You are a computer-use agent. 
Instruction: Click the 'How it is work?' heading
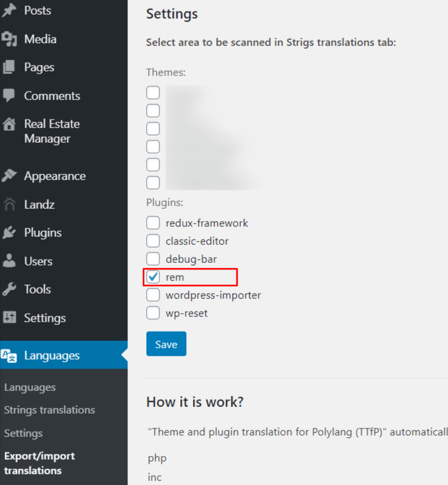195,402
